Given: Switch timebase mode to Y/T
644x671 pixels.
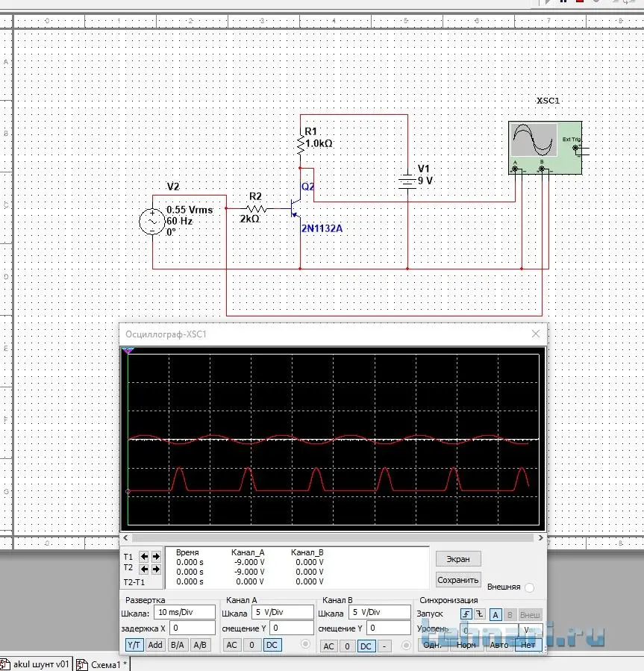Looking at the screenshot, I should 134,645.
